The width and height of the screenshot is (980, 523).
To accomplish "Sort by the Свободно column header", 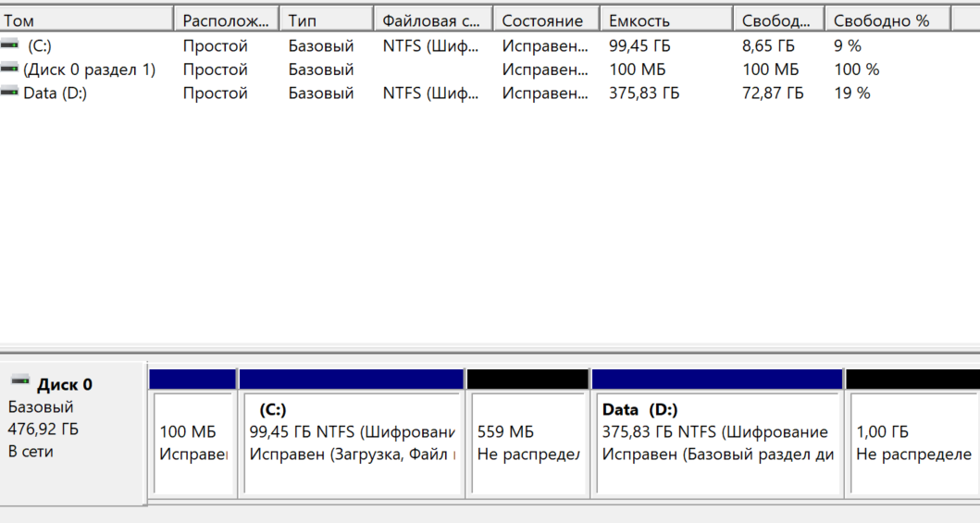I will pos(779,20).
